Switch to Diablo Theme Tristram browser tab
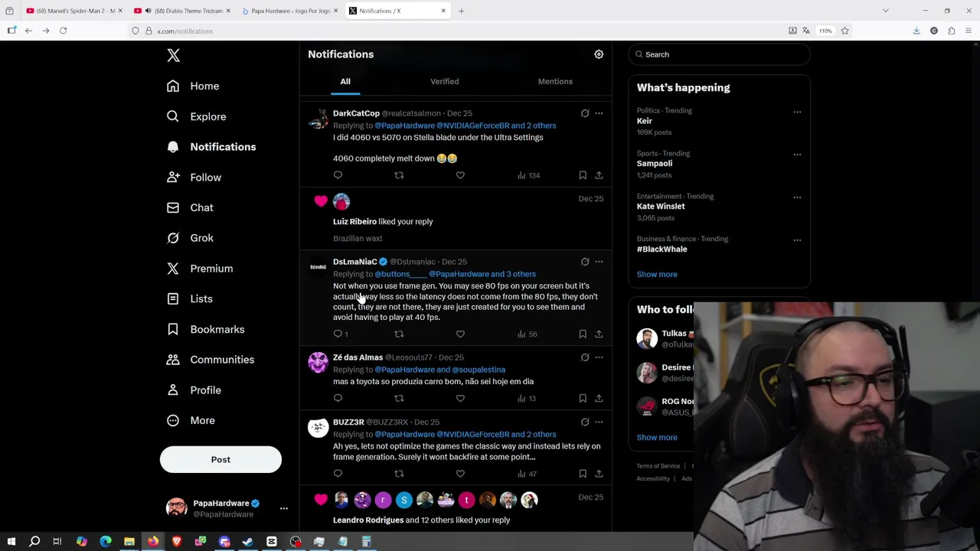Viewport: 980px width, 551px height. point(184,11)
